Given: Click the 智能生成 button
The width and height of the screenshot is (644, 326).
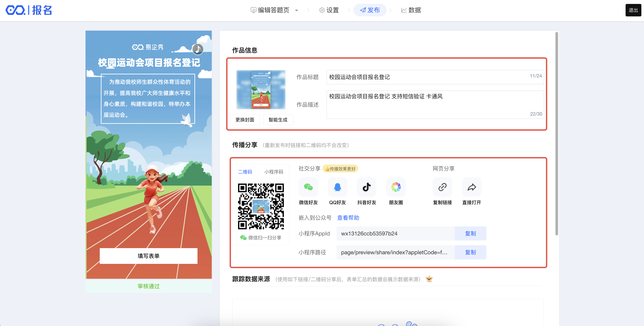Looking at the screenshot, I should click(278, 120).
